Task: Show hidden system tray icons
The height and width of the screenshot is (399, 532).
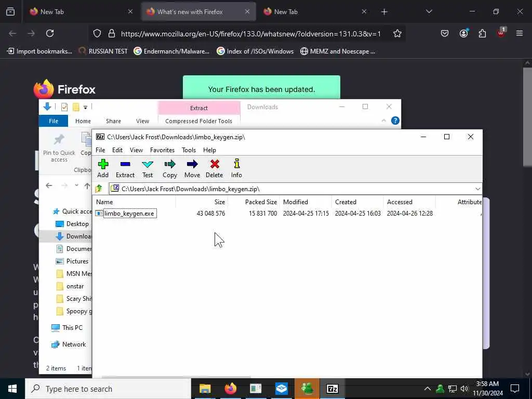Action: click(x=428, y=389)
